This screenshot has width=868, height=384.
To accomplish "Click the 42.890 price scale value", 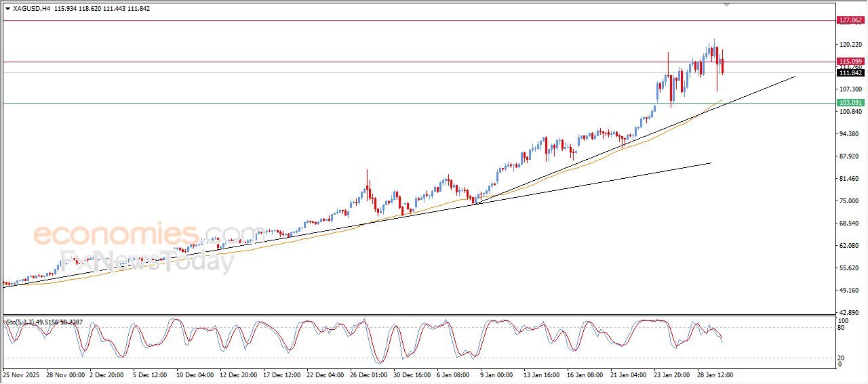I will tap(850, 313).
